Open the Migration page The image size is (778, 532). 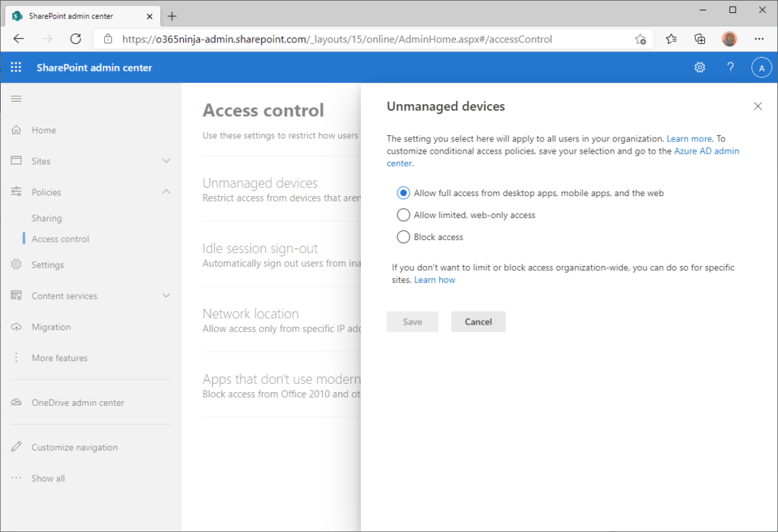(51, 327)
